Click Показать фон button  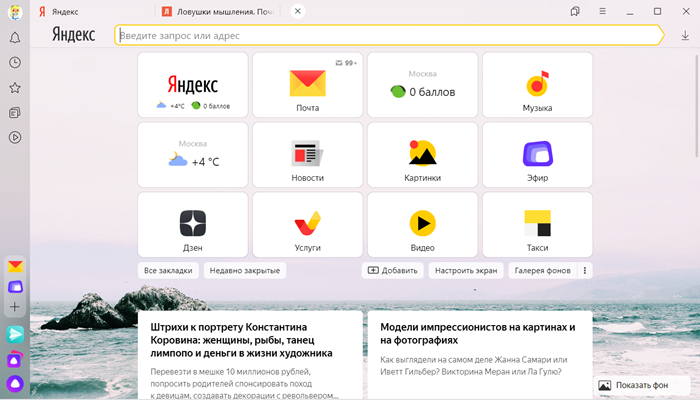tap(642, 385)
